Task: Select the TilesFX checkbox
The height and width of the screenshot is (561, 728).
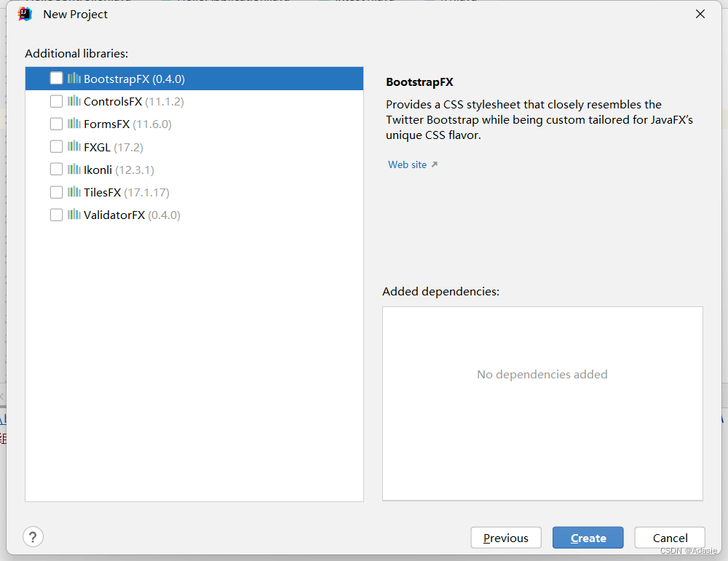Action: point(56,192)
